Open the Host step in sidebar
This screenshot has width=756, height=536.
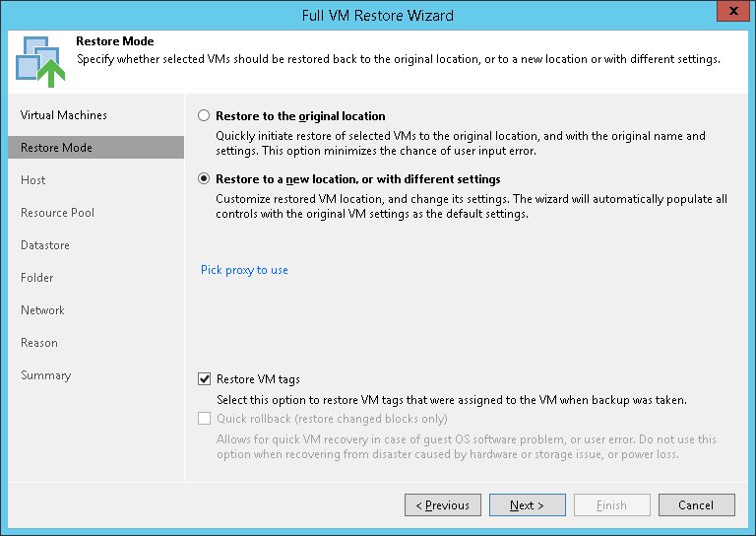pos(33,180)
